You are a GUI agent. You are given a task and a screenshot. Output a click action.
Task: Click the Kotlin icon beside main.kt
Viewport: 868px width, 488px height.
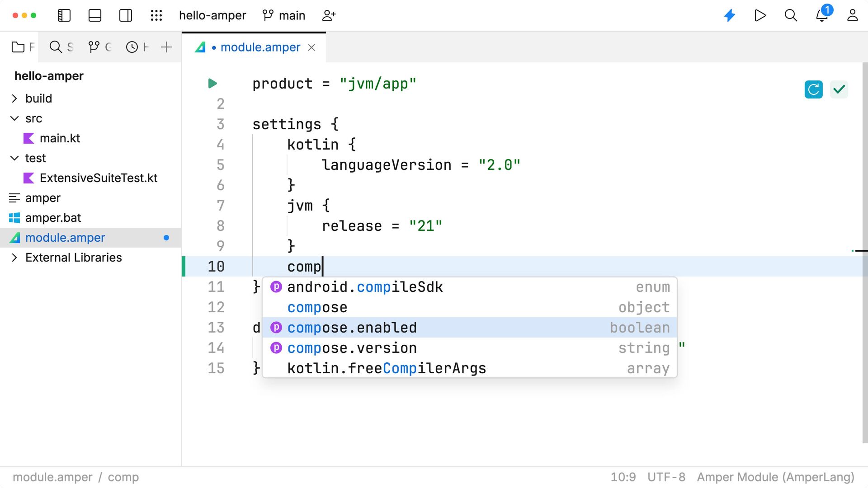tap(29, 138)
